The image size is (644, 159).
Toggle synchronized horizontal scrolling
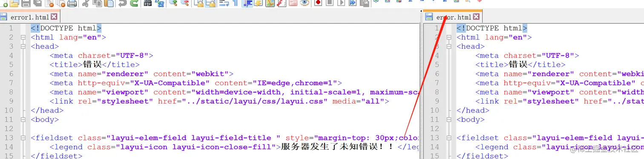pos(210,3)
